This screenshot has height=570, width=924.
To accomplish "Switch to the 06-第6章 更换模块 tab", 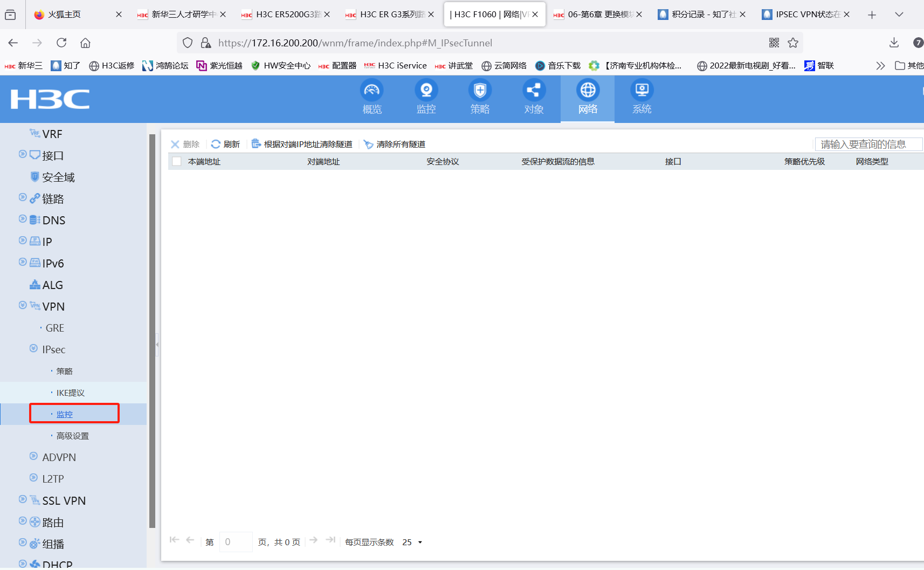I will (598, 15).
